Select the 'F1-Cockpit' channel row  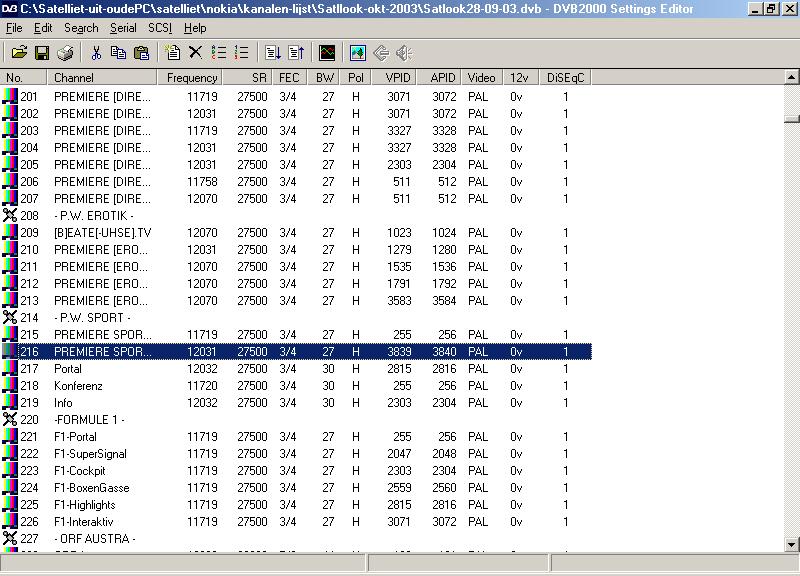pyautogui.click(x=296, y=470)
